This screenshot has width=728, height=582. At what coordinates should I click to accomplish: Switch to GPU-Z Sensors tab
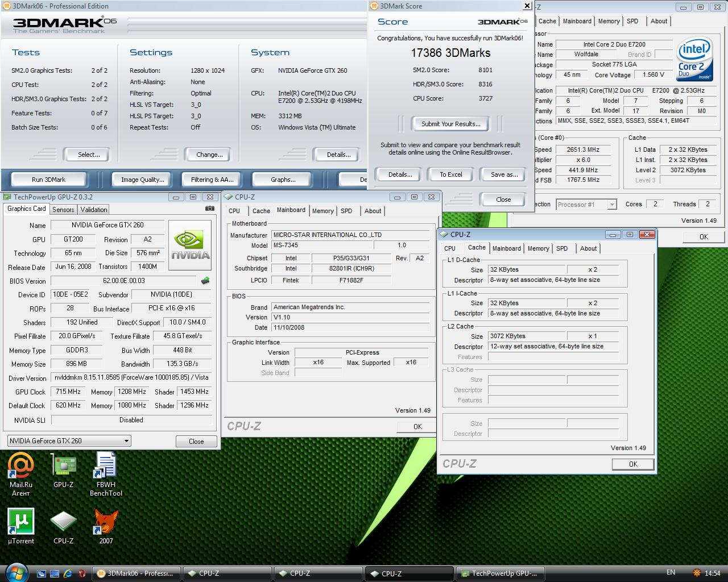pos(63,209)
